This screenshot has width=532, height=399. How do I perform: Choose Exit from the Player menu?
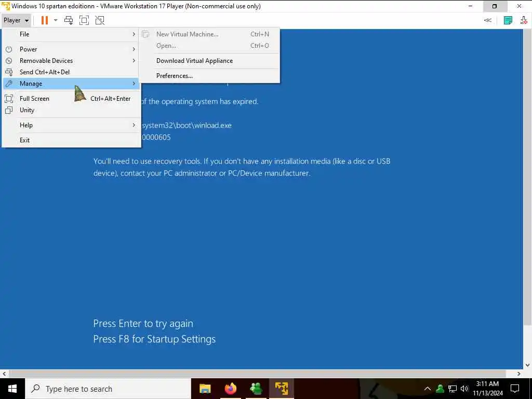71,140
